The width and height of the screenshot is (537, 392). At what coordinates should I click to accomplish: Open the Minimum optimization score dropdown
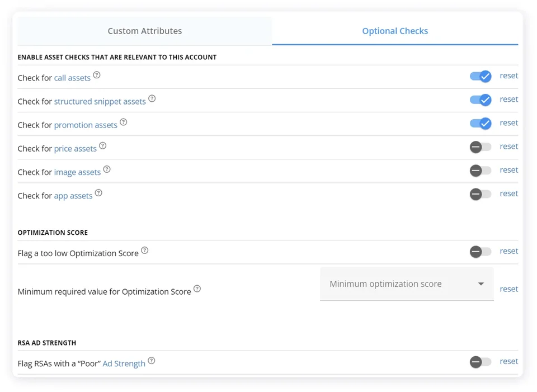[407, 284]
